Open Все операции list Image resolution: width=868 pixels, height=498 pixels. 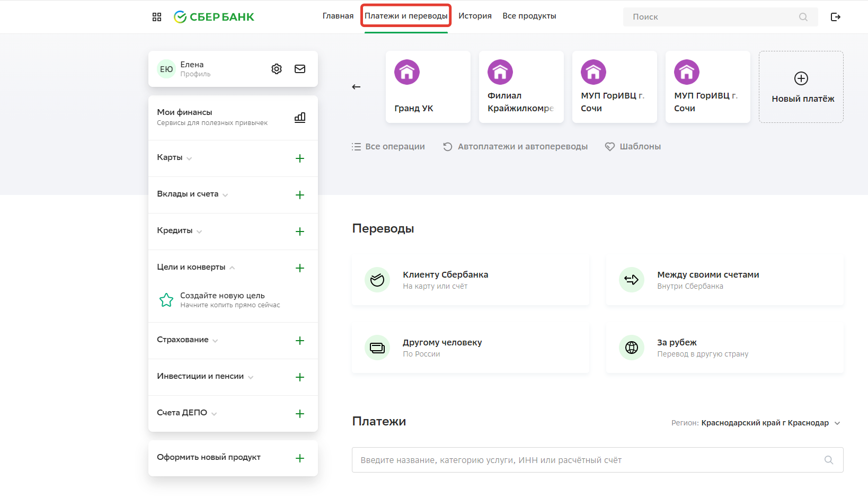point(388,147)
